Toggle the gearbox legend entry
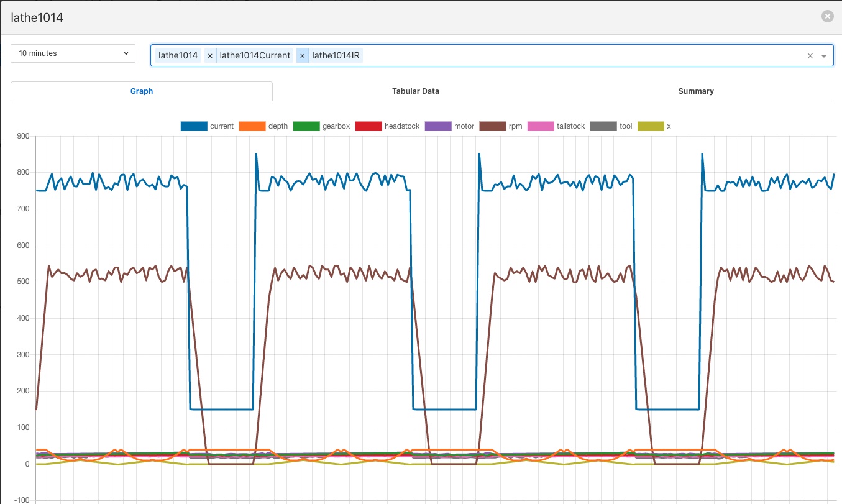The width and height of the screenshot is (842, 504). point(321,126)
